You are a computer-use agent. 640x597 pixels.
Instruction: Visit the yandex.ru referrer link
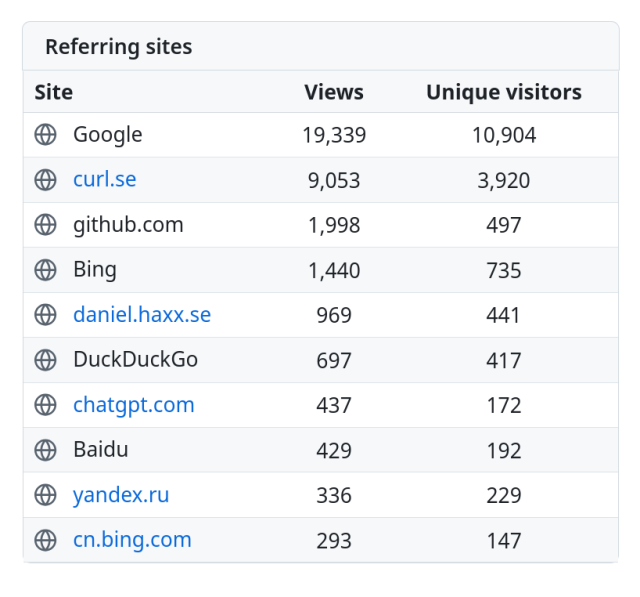pyautogui.click(x=121, y=495)
